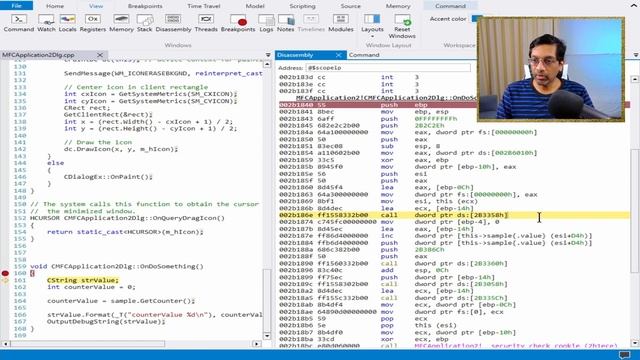Image resolution: width=640 pixels, height=360 pixels.
Task: Click 'int counterValue = 0;' line
Action: click(91, 287)
